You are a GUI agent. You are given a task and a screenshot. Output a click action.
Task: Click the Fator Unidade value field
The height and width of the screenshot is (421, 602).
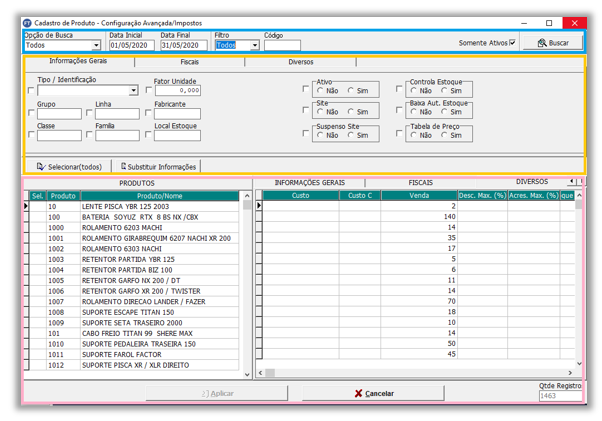(178, 91)
